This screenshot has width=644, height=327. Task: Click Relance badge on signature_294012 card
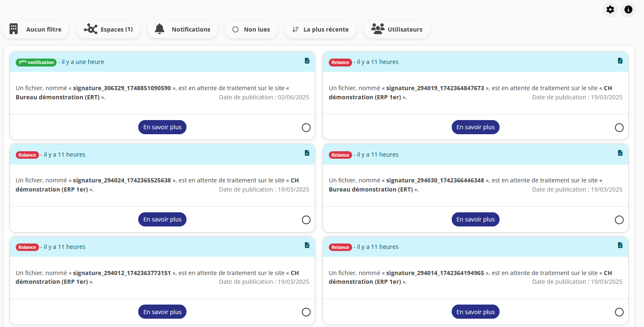27,247
